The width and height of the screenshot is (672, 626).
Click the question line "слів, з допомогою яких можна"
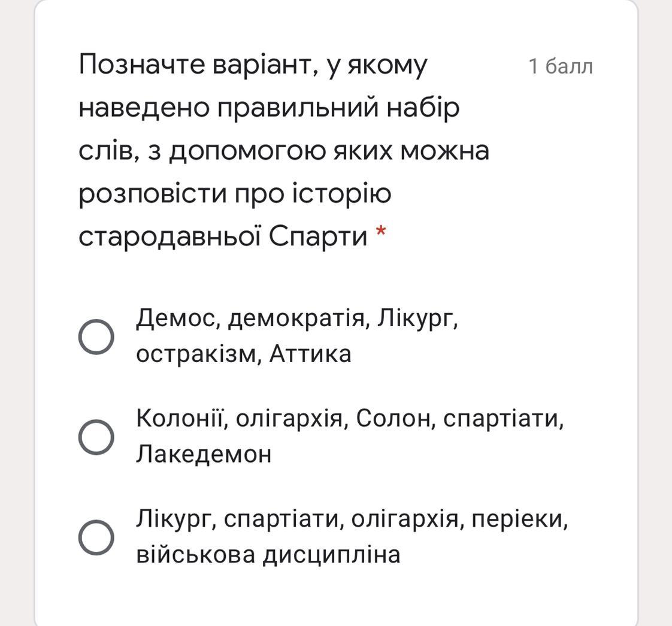(284, 150)
